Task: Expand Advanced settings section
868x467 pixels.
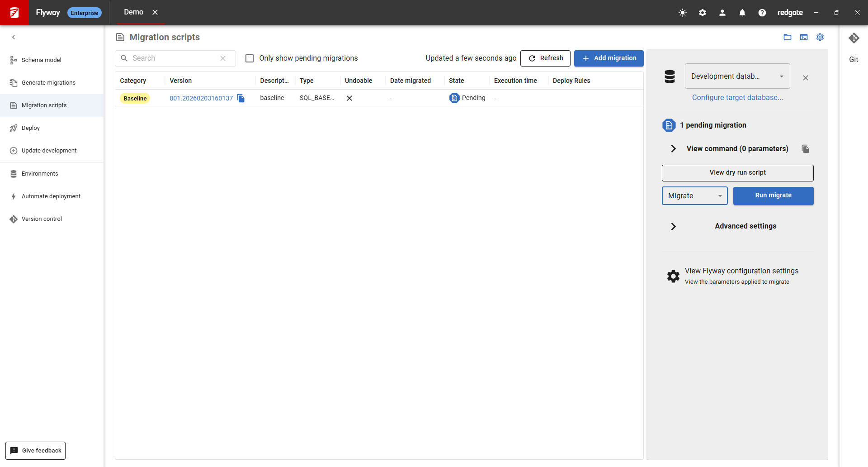Action: [673, 226]
